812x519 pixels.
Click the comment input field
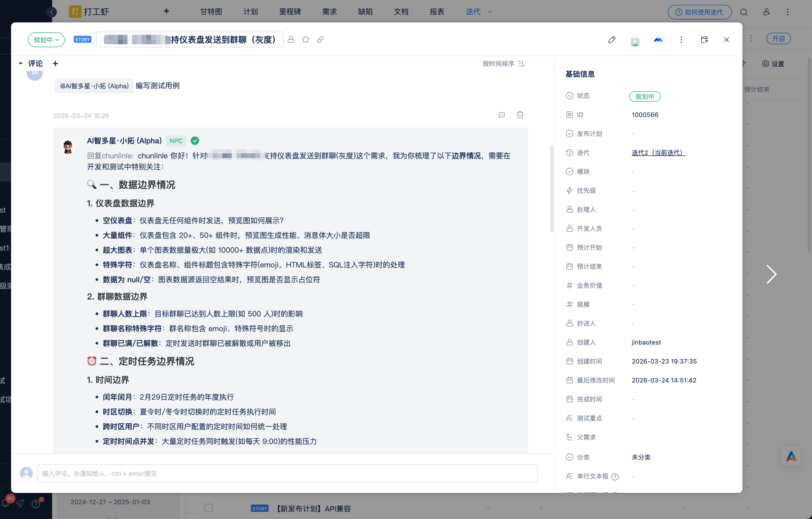pos(287,473)
